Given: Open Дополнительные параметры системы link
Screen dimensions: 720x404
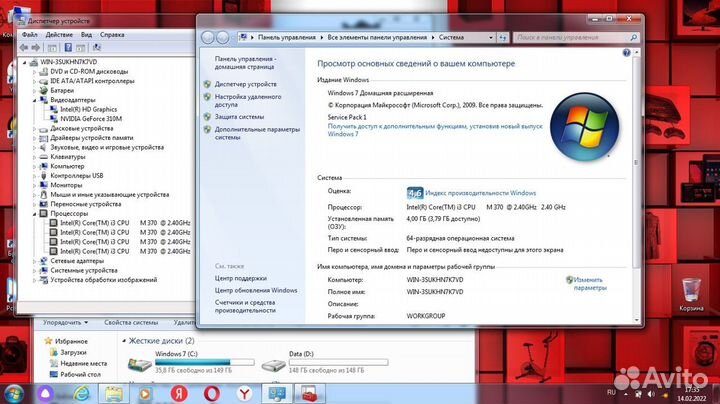Looking at the screenshot, I should (x=257, y=133).
